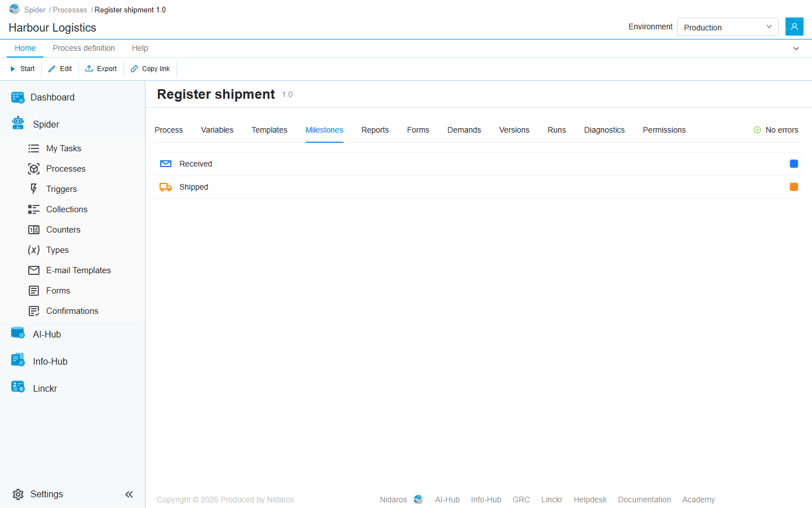Open the AI-Hub footer link

447,500
